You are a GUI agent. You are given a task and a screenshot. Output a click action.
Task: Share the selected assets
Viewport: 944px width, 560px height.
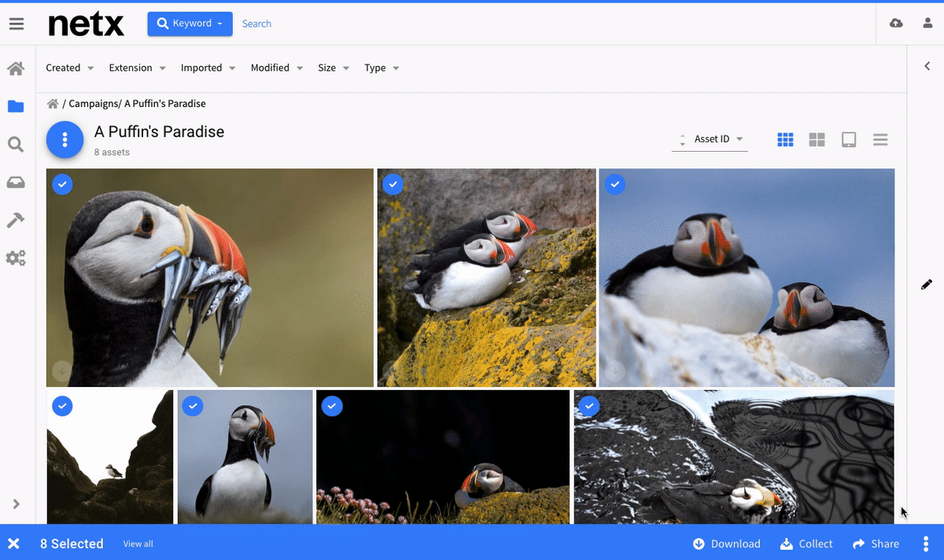point(876,543)
